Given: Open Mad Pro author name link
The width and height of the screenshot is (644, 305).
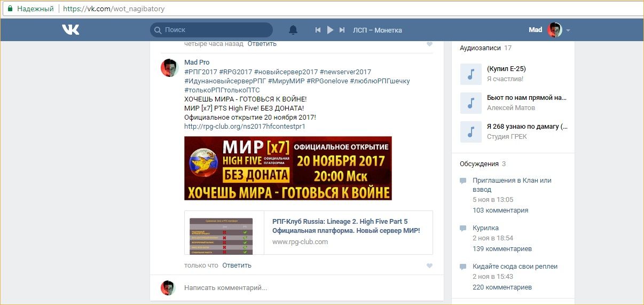Looking at the screenshot, I should (x=197, y=62).
